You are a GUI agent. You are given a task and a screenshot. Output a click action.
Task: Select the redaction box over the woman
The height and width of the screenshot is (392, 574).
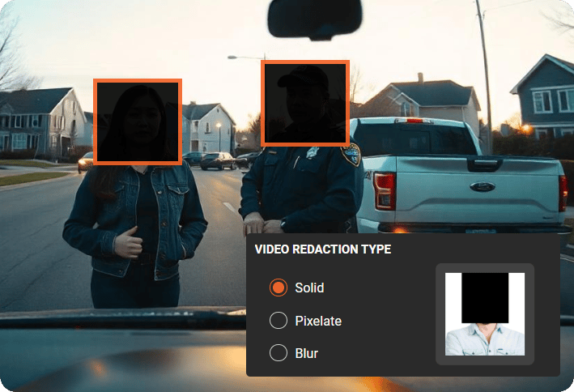138,122
